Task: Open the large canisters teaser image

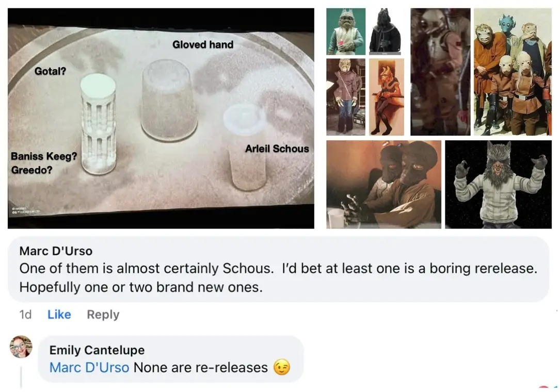Action: [x=161, y=118]
